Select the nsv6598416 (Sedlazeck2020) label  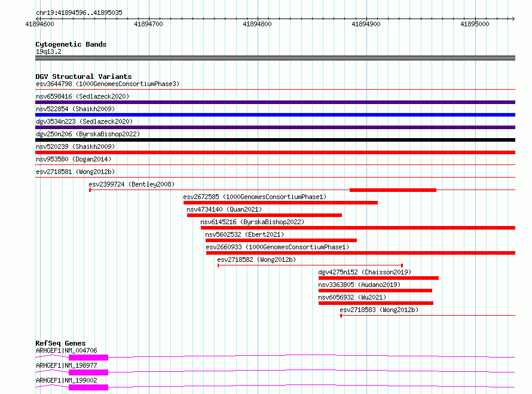point(82,96)
